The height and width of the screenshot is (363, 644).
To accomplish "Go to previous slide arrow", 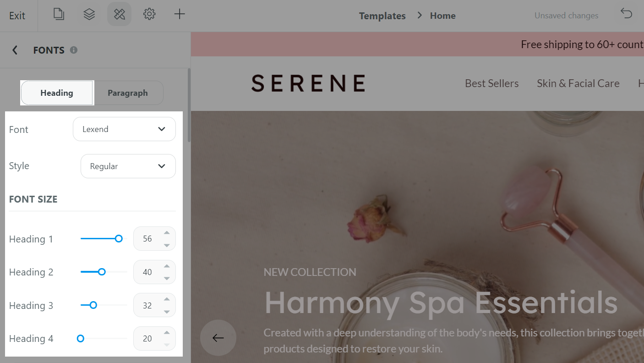I will (218, 338).
